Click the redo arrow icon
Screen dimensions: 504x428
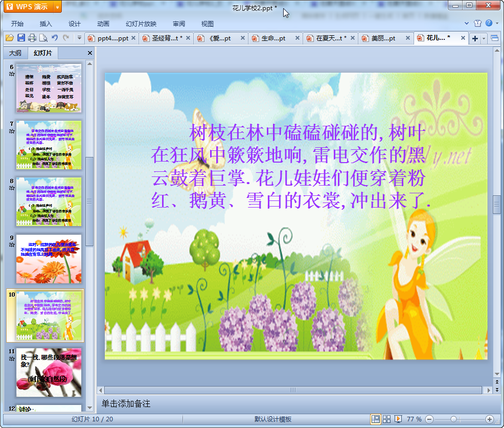click(x=66, y=38)
